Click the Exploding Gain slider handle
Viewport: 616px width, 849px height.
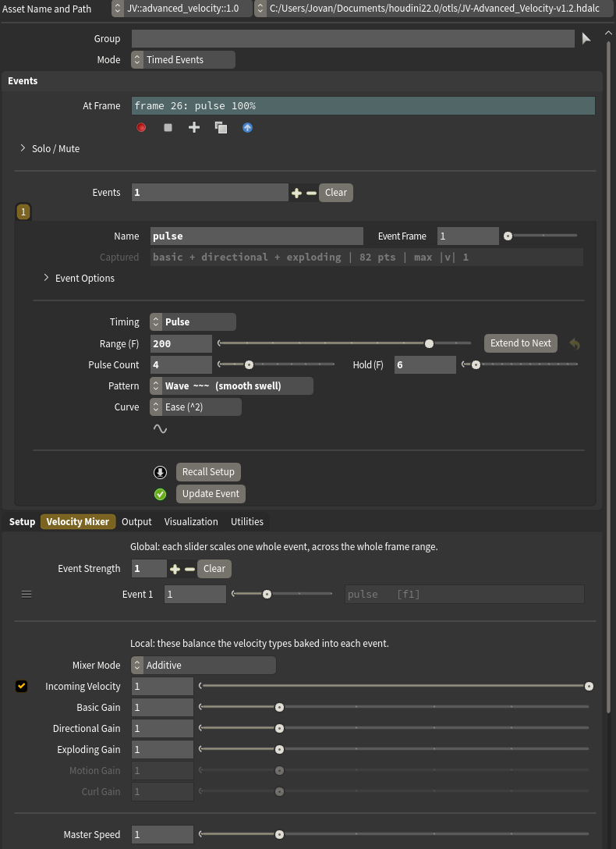(279, 749)
